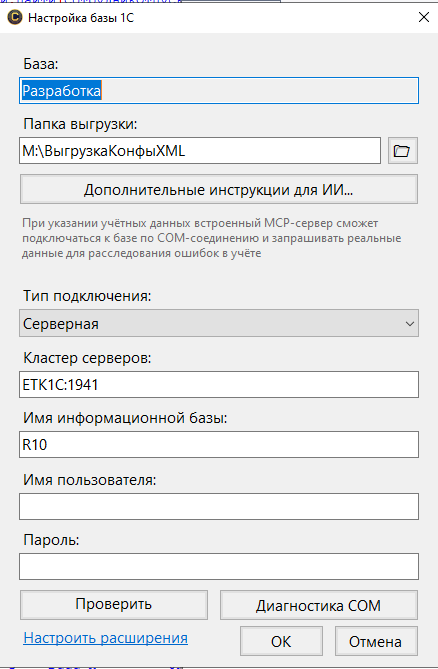Image resolution: width=438 pixels, height=669 pixels.
Task: Click the Имя информационной базы field
Action: [x=219, y=445]
